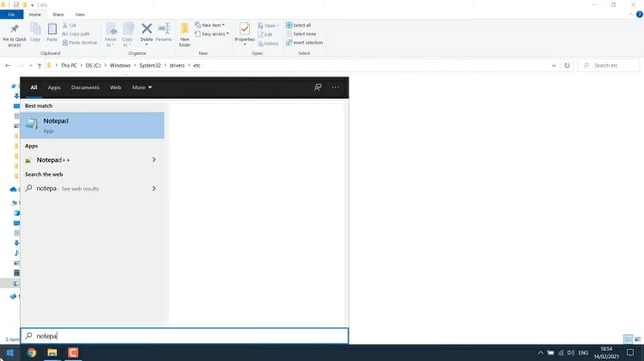Click Pin to Quick access
The width and height of the screenshot is (644, 361).
pos(15,35)
